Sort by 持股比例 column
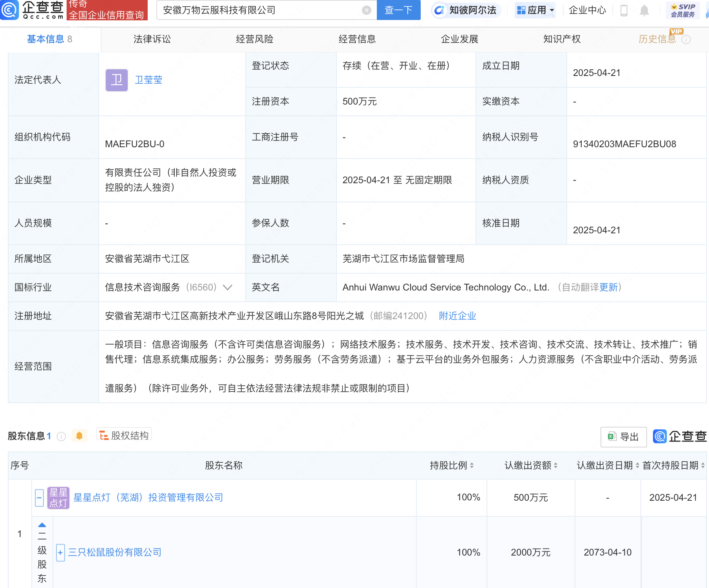 (452, 465)
